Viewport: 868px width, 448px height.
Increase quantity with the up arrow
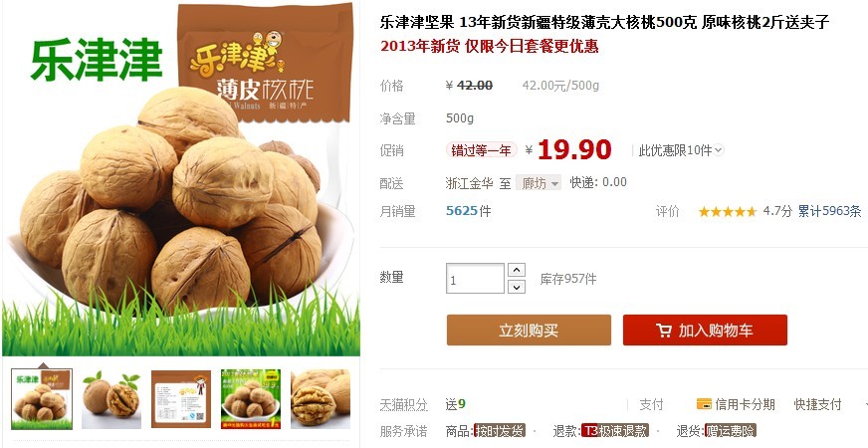coord(516,270)
